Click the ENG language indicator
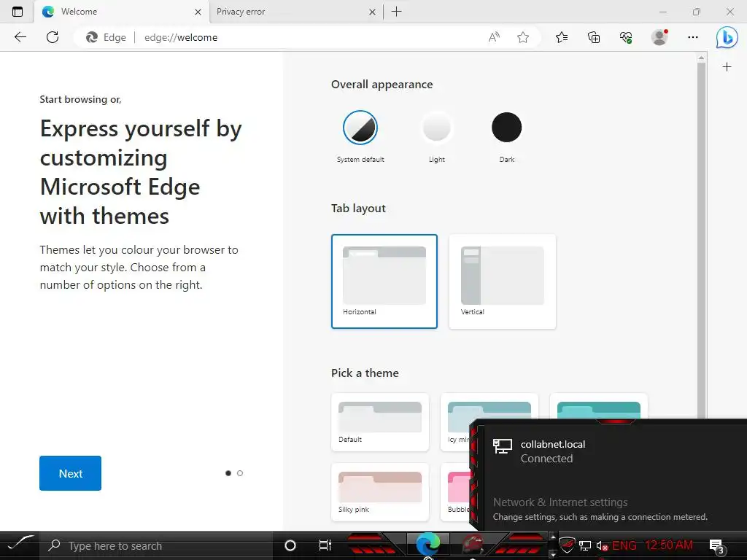The width and height of the screenshot is (747, 560). coord(624,545)
